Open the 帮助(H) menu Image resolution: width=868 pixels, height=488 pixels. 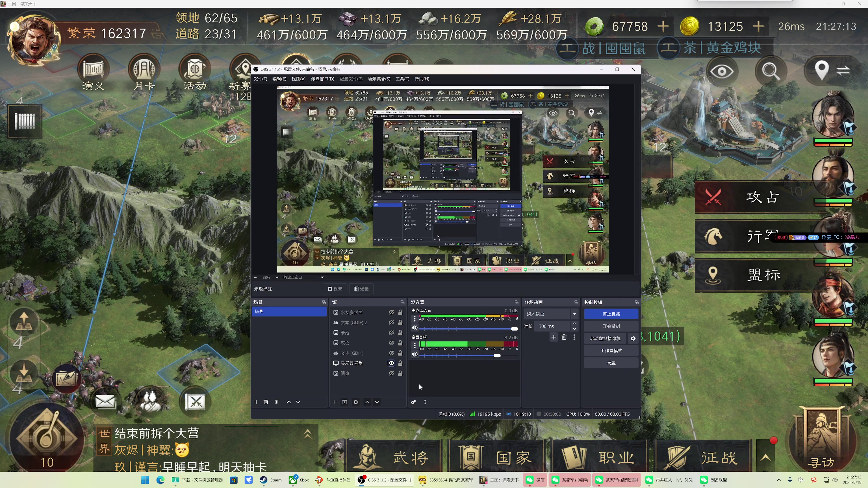click(x=422, y=79)
